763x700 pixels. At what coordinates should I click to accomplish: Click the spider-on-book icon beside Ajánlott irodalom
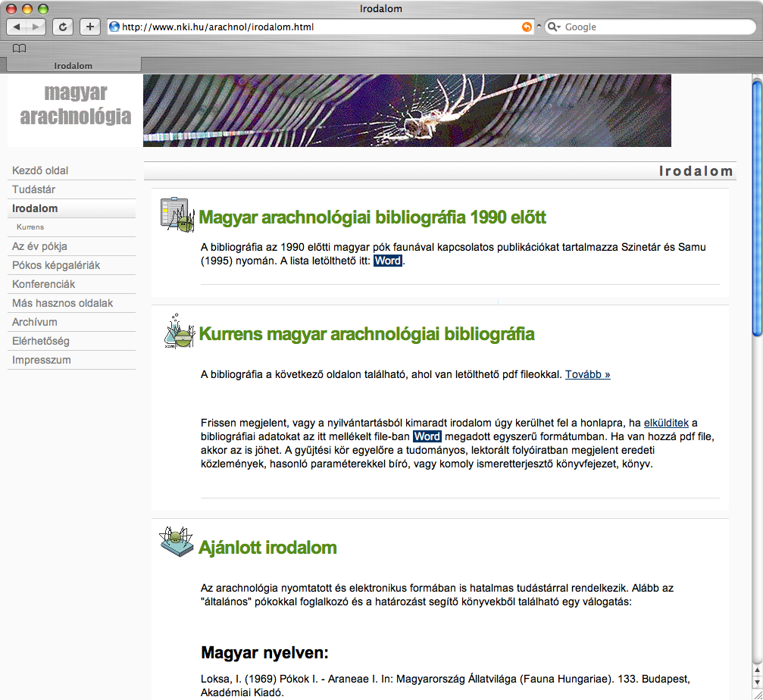pyautogui.click(x=177, y=541)
